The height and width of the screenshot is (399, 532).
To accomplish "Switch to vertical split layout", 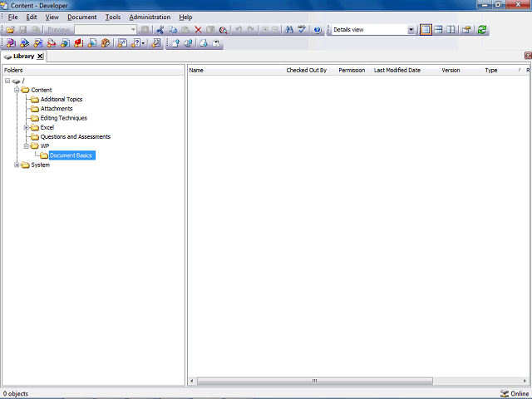I will [451, 30].
